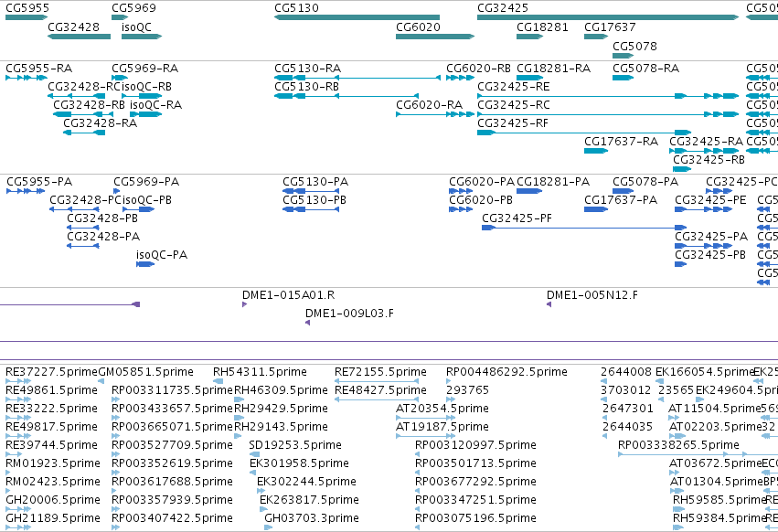This screenshot has height=532, width=778.
Task: Click the CG17637 gene label
Action: point(610,27)
